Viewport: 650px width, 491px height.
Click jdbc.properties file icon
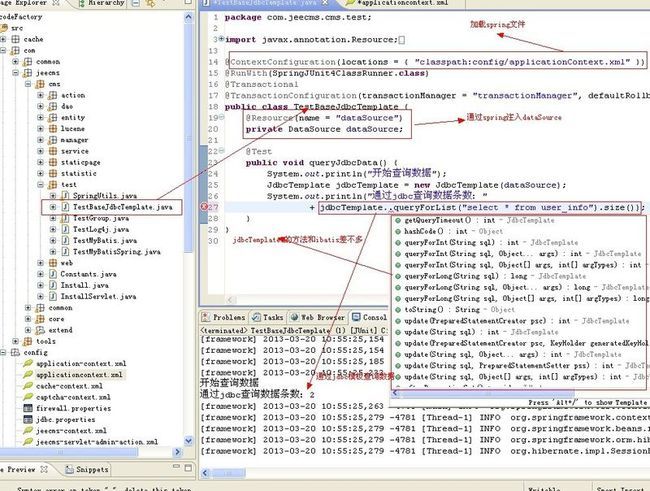click(x=28, y=419)
